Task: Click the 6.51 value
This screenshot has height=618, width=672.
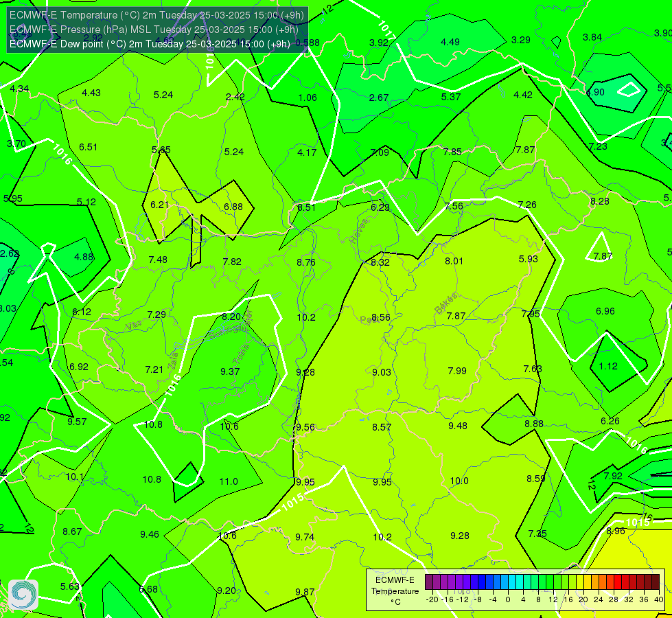Action: [88, 147]
